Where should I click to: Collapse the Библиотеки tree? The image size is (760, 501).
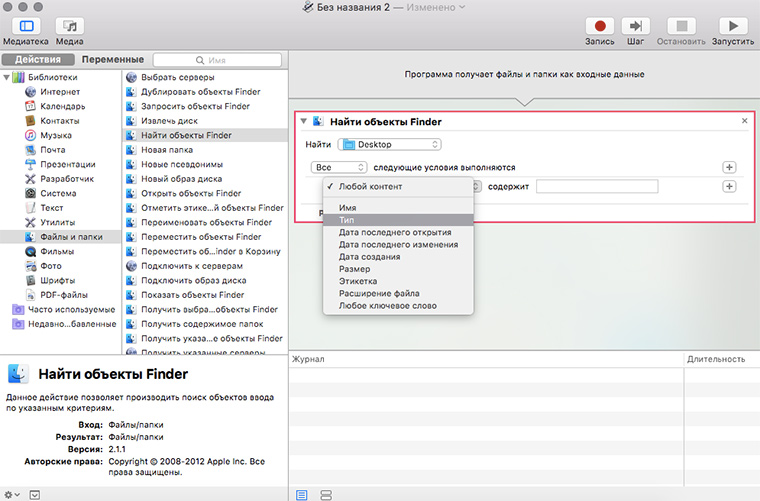coord(6,78)
